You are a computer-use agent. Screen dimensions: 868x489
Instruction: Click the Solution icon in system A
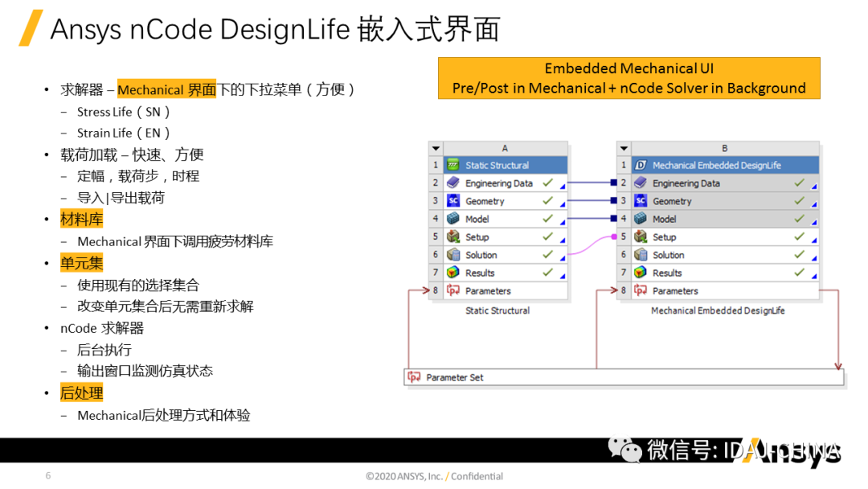(x=452, y=255)
